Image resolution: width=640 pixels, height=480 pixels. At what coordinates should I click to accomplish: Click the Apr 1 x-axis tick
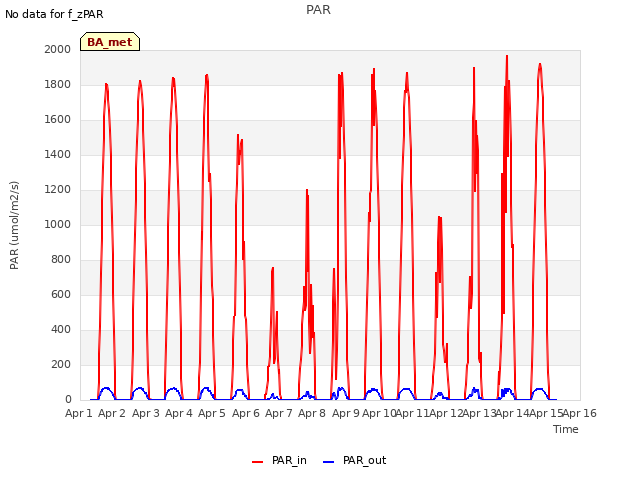click(x=79, y=413)
